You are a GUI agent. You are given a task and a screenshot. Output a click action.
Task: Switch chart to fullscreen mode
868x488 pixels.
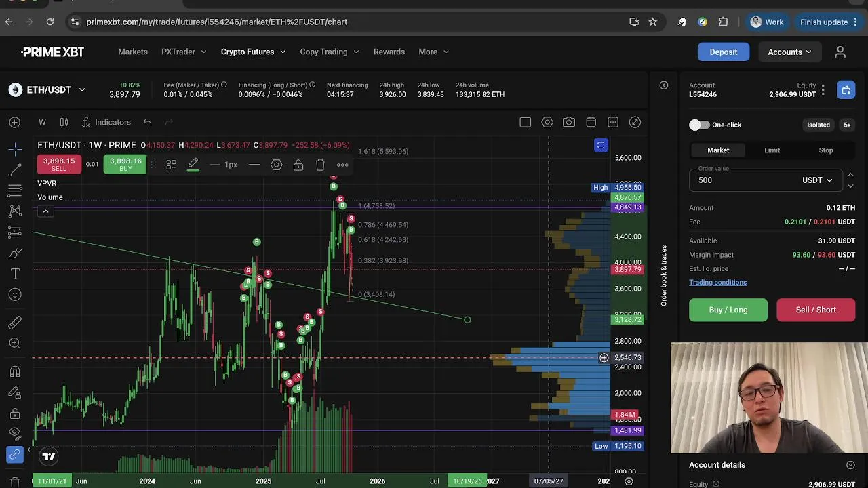[x=635, y=123]
